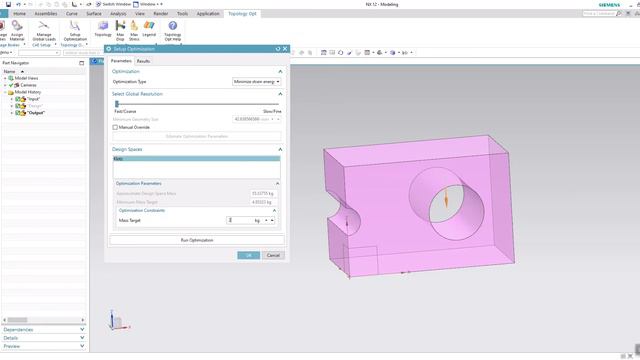Select the Topology Opt ribbon tab

click(242, 13)
